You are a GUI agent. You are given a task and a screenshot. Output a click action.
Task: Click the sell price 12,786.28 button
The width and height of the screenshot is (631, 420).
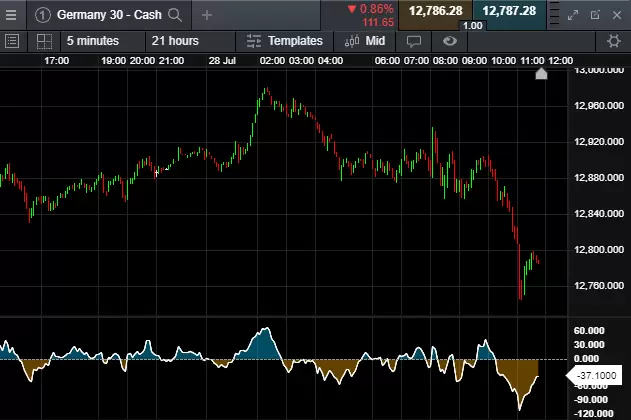click(x=435, y=11)
